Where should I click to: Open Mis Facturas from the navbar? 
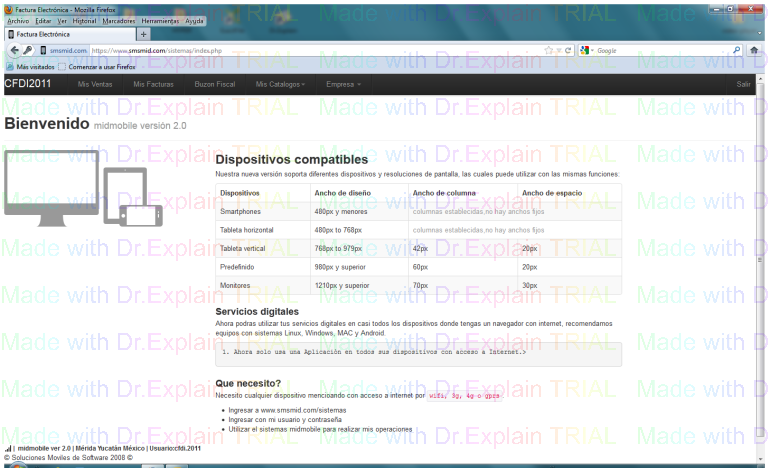pyautogui.click(x=154, y=84)
